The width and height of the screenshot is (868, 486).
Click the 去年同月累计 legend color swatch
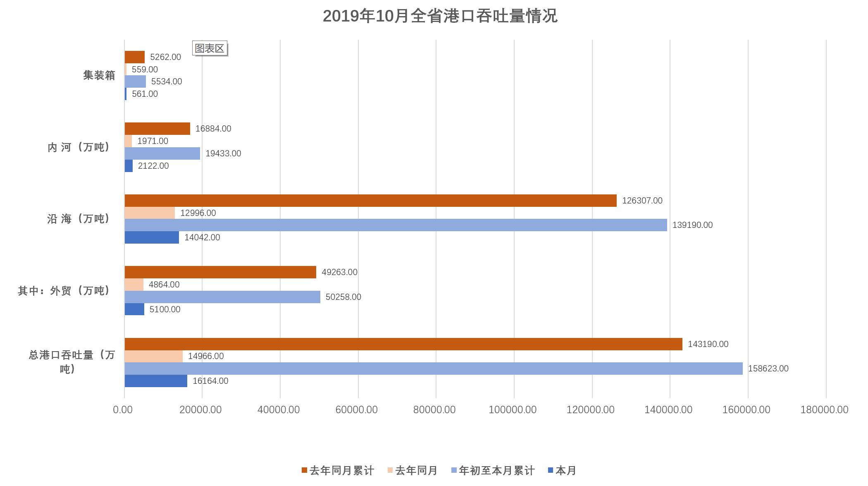pos(305,471)
